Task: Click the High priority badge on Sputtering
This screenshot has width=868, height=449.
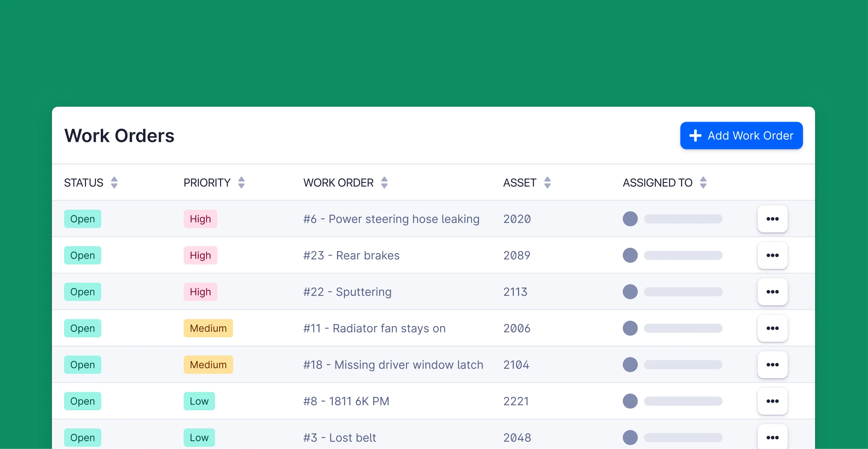Action: click(200, 292)
